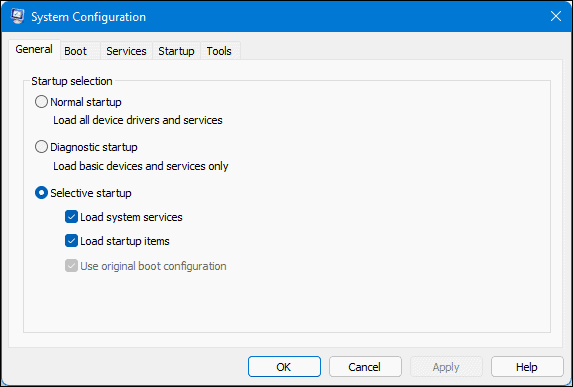Click the grayed-out Apply button
The height and width of the screenshot is (387, 573).
click(x=446, y=367)
